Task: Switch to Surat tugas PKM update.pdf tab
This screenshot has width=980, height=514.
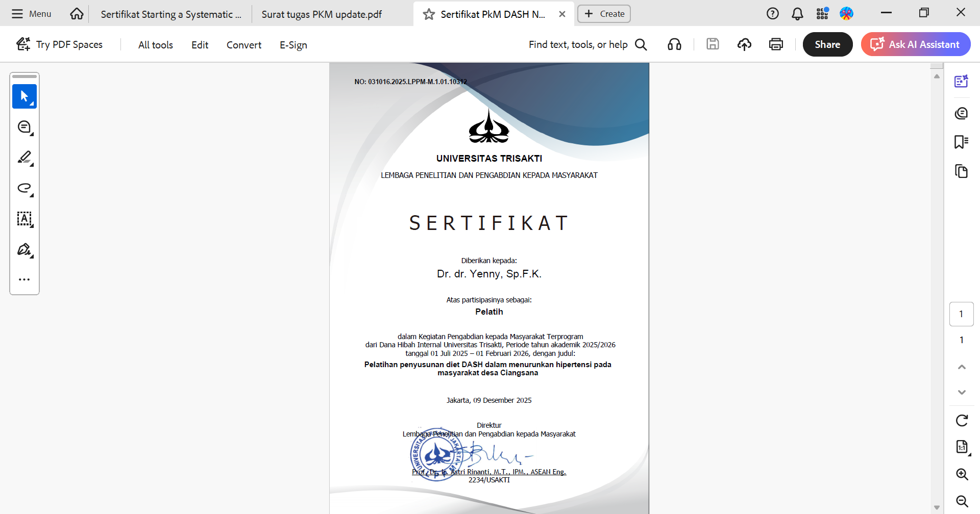Action: [x=322, y=14]
